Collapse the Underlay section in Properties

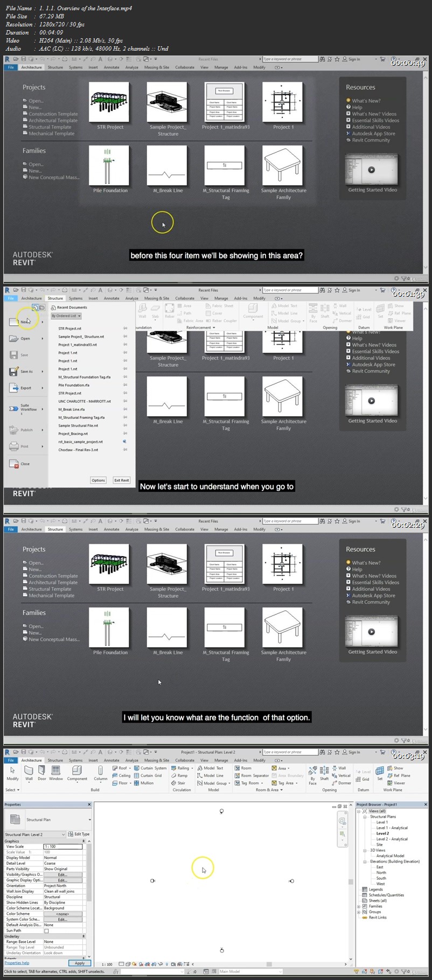click(x=83, y=936)
